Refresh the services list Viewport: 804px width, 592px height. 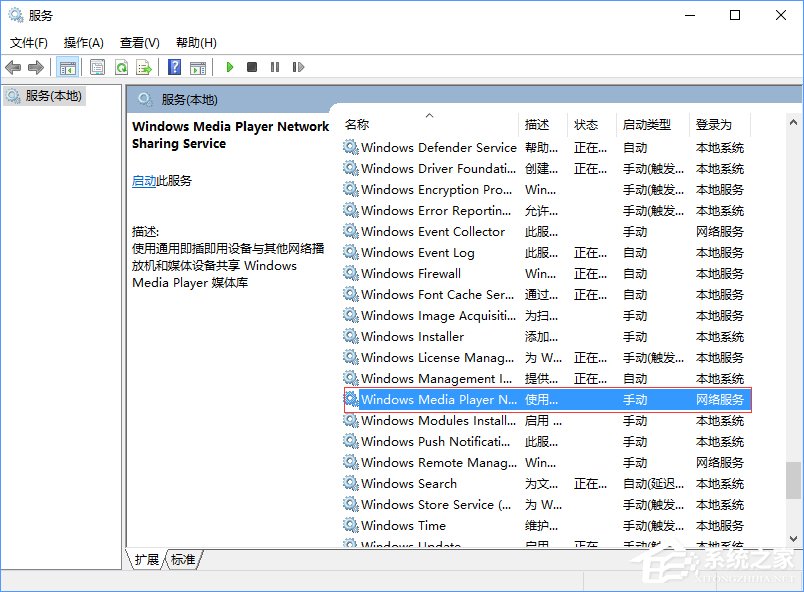[x=120, y=67]
